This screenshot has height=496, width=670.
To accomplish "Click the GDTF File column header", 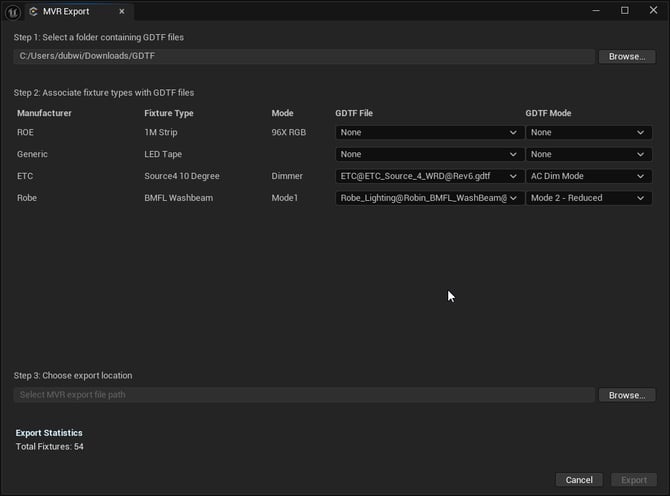I will point(354,113).
